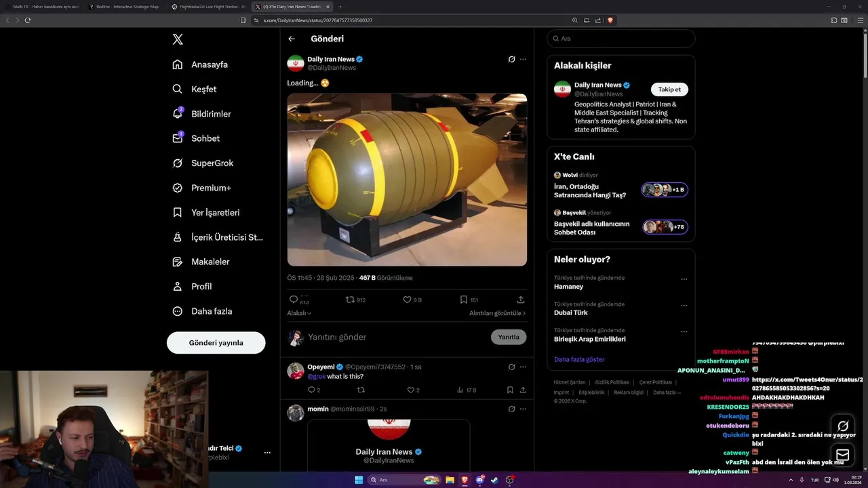Open Profil page
868x488 pixels.
pyautogui.click(x=192, y=286)
